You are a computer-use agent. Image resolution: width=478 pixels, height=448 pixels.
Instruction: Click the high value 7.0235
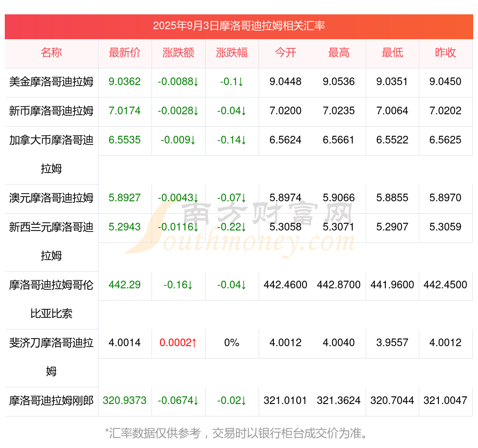pyautogui.click(x=339, y=111)
